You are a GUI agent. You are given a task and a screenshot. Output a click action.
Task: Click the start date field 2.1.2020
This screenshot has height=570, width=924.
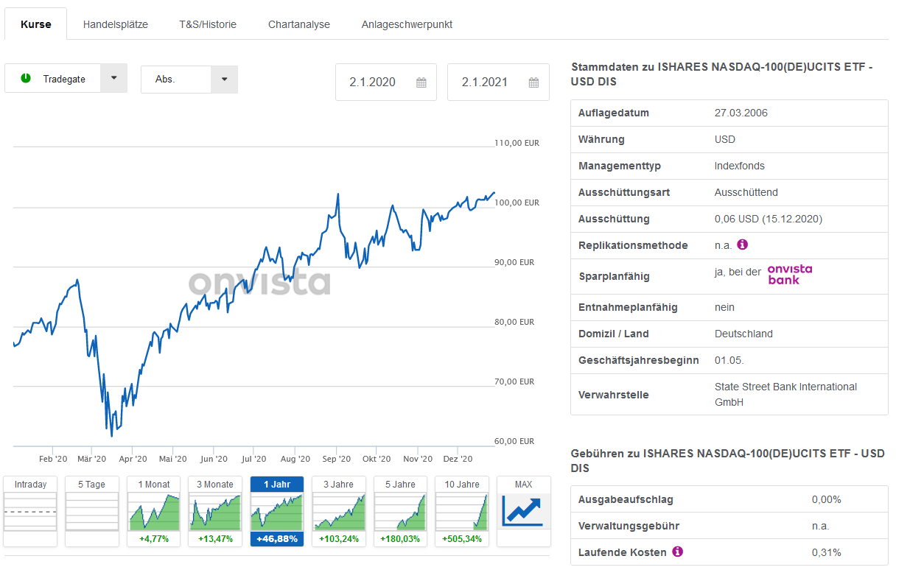[373, 82]
